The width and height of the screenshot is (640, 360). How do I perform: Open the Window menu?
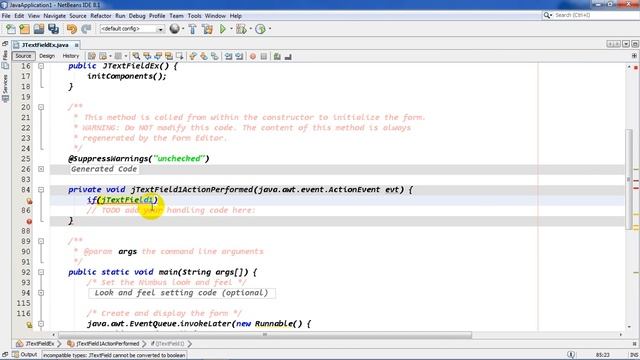[x=215, y=16]
